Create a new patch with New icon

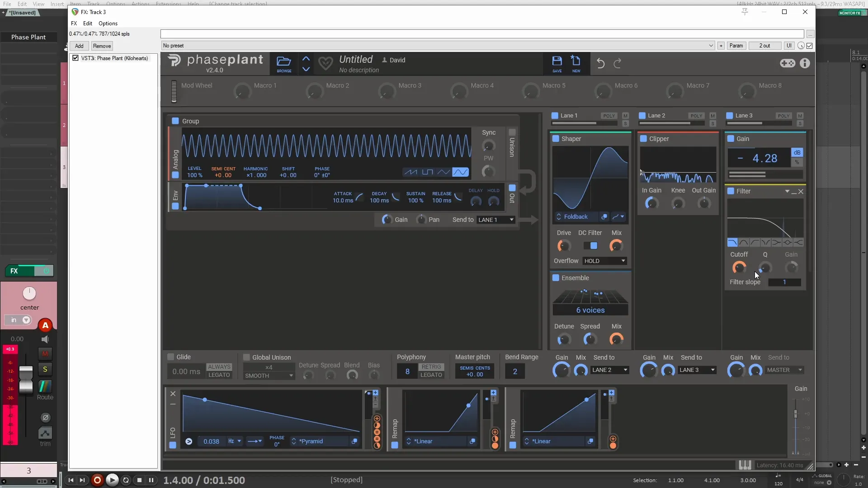pyautogui.click(x=576, y=63)
